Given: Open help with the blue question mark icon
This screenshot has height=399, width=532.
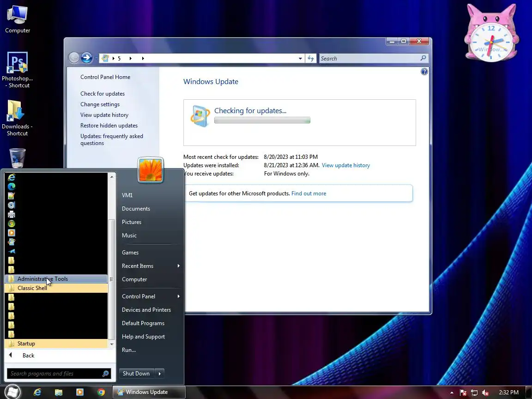Looking at the screenshot, I should (424, 72).
